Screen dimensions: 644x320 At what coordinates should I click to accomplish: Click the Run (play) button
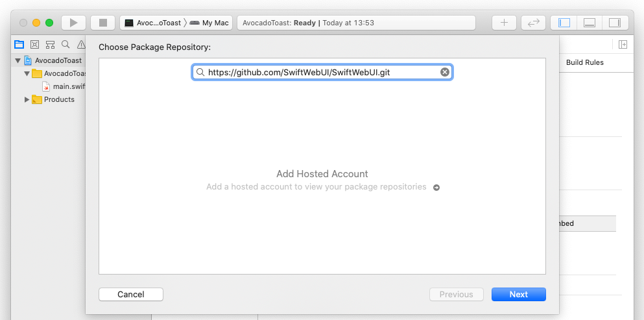[x=73, y=23]
